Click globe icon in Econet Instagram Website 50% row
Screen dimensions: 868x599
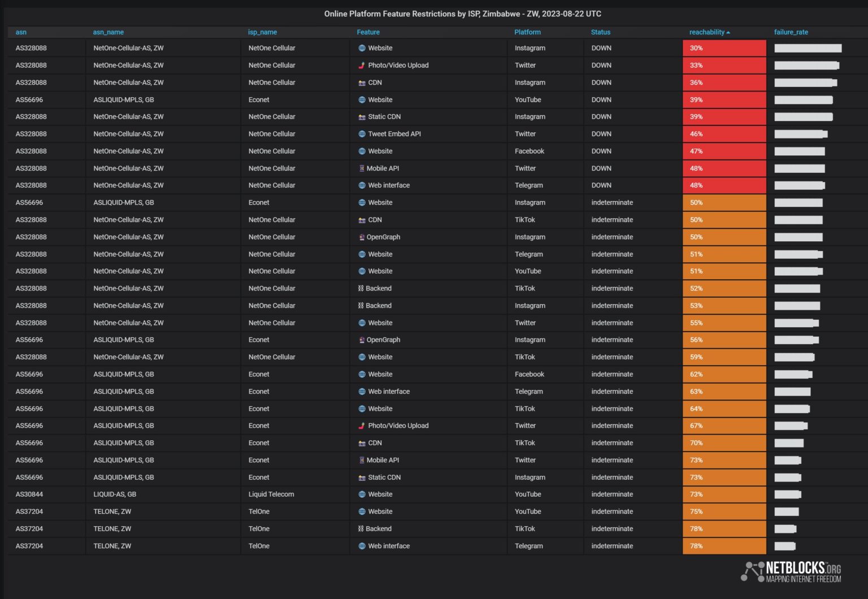pyautogui.click(x=362, y=203)
